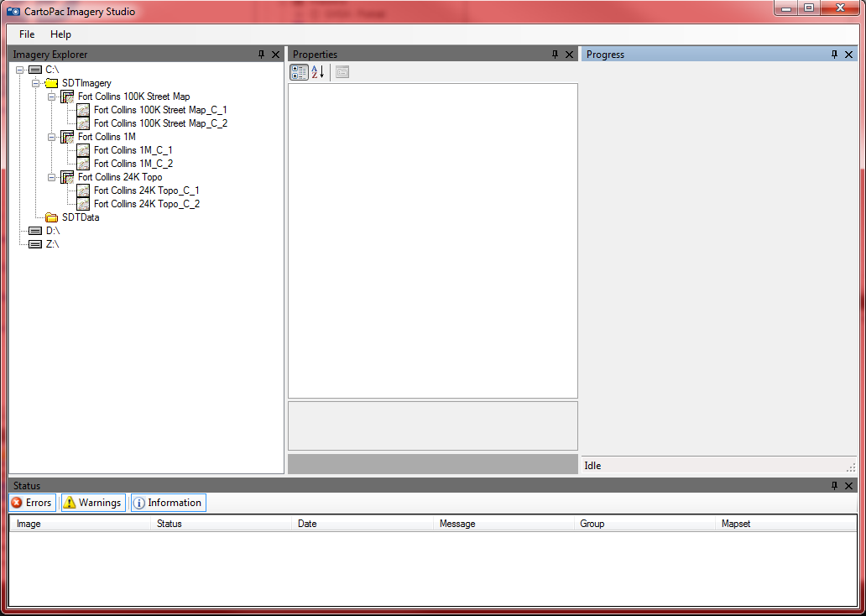Select the Fort Collins 1M label
The width and height of the screenshot is (866, 616).
(x=107, y=137)
